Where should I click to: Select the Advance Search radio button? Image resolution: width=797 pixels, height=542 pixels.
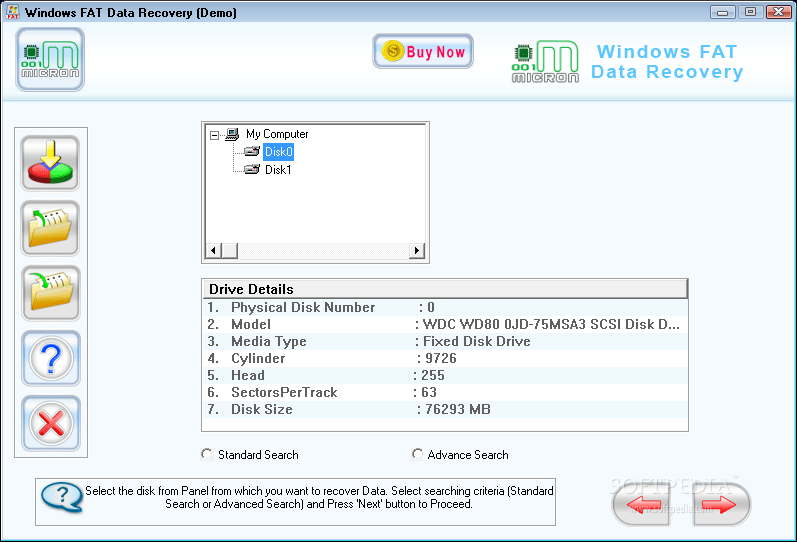(x=417, y=454)
